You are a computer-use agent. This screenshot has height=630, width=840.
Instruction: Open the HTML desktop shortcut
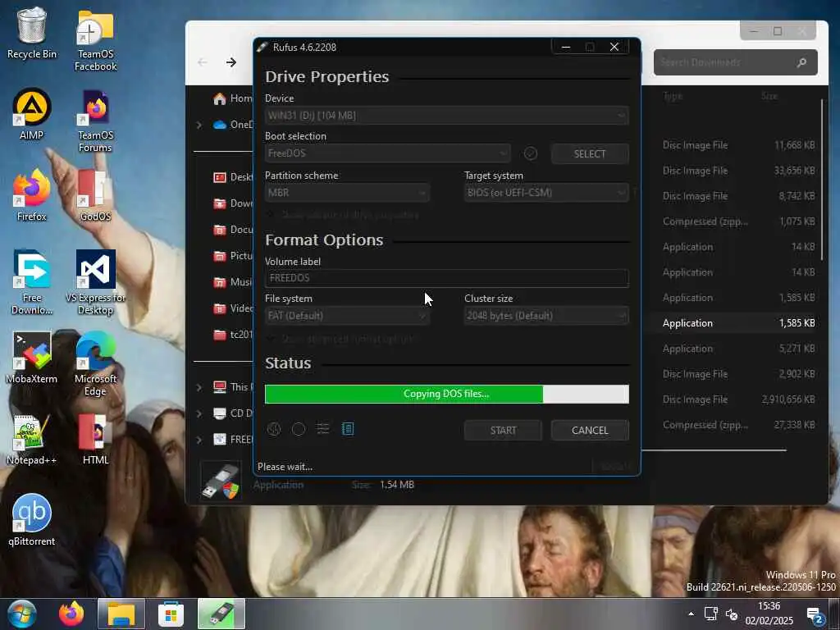[x=95, y=440]
